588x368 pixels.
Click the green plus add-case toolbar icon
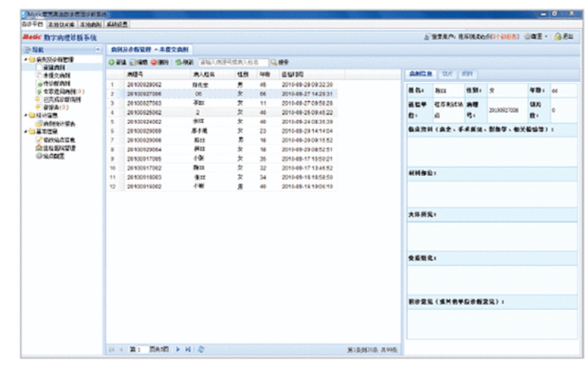coord(111,62)
